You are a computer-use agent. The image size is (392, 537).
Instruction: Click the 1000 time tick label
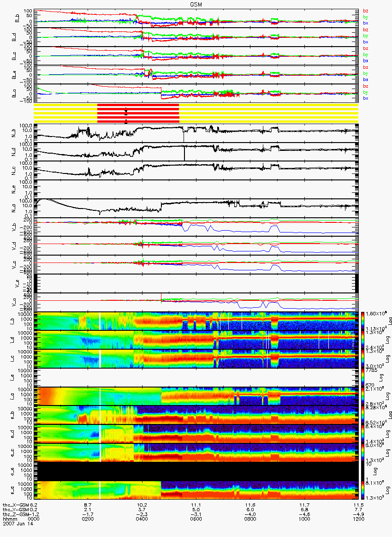(304, 519)
